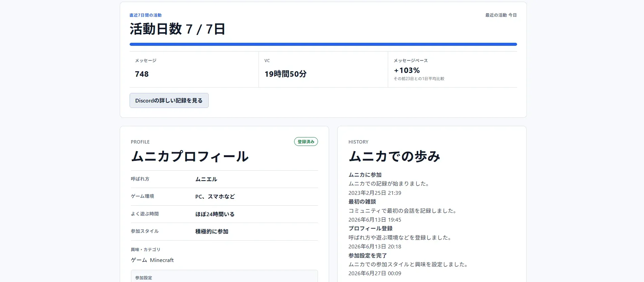Viewport: 644px width, 282px height.
Task: Select the value ほぼ24時間いる
Action: pos(215,214)
